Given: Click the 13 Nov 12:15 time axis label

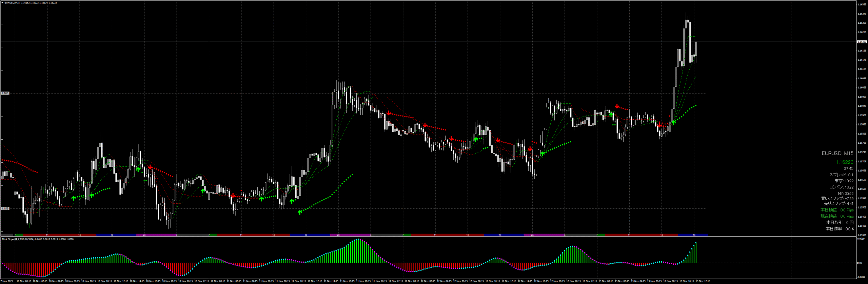Looking at the screenshot, I should [x=703, y=281].
